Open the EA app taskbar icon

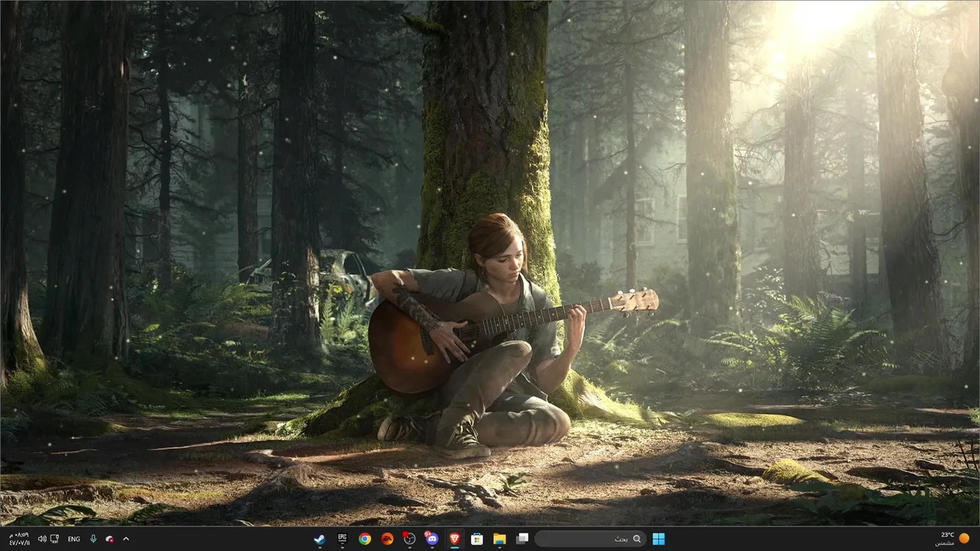(x=387, y=539)
